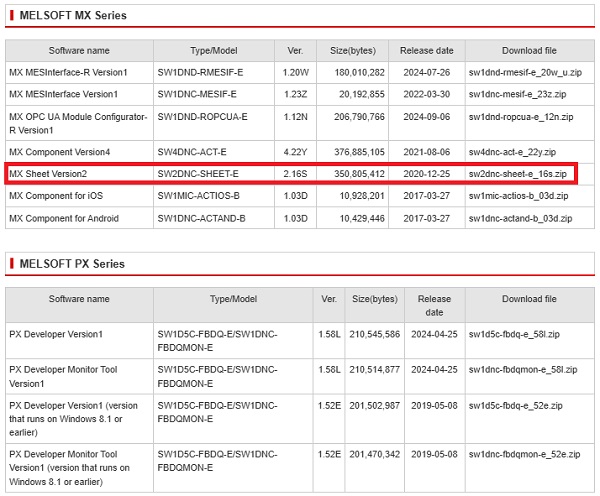Click size value 201,502,987
The width and height of the screenshot is (600, 496).
point(375,405)
